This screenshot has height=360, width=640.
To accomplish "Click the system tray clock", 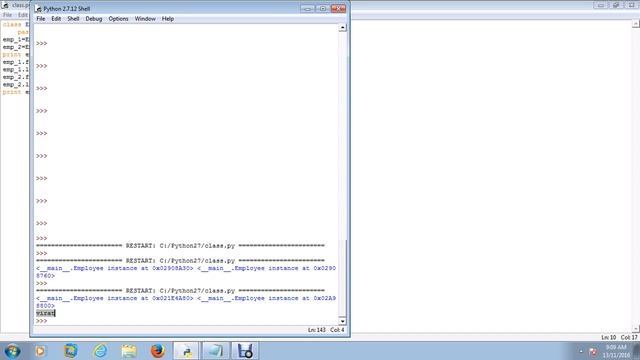I will point(616,351).
